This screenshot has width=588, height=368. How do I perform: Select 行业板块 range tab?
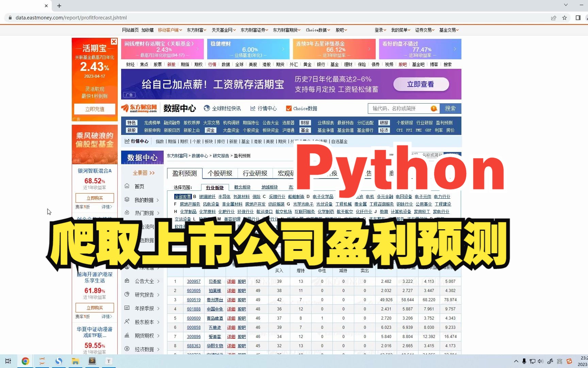click(x=215, y=187)
